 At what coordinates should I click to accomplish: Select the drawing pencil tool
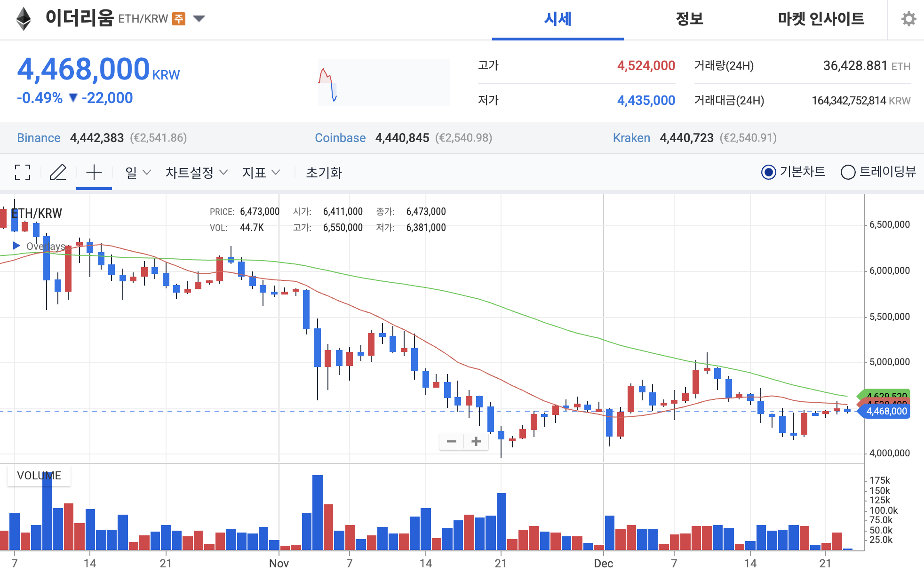click(58, 173)
